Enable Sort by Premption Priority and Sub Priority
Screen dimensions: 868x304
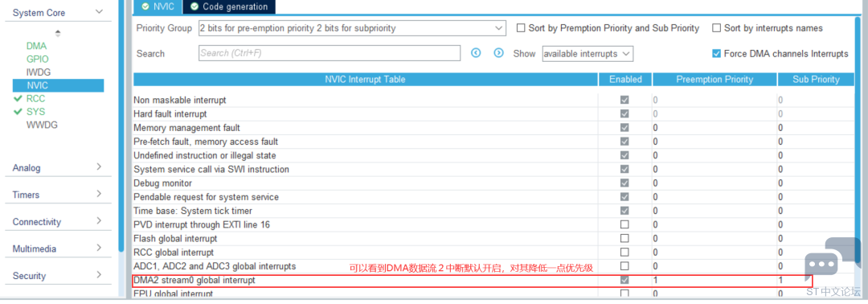tap(520, 27)
